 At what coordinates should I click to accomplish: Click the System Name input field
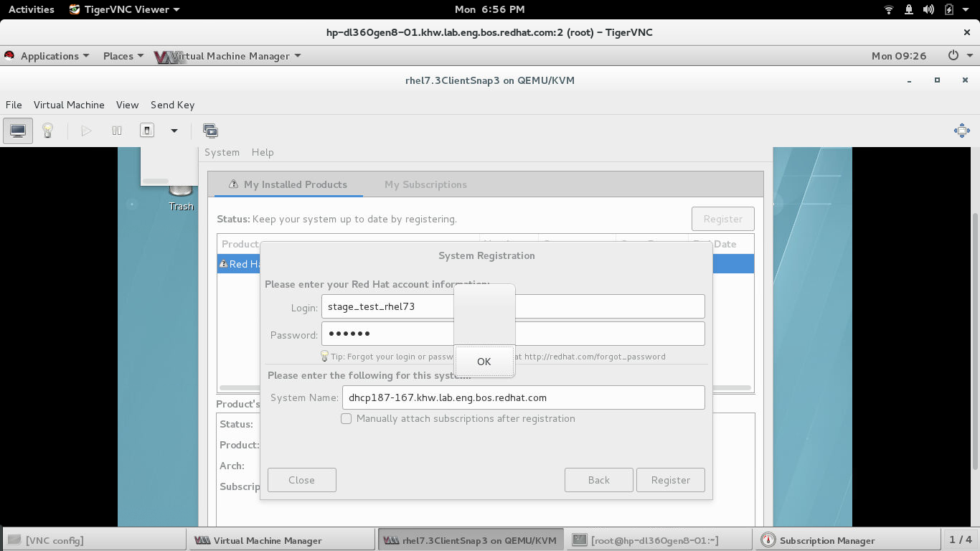(523, 397)
